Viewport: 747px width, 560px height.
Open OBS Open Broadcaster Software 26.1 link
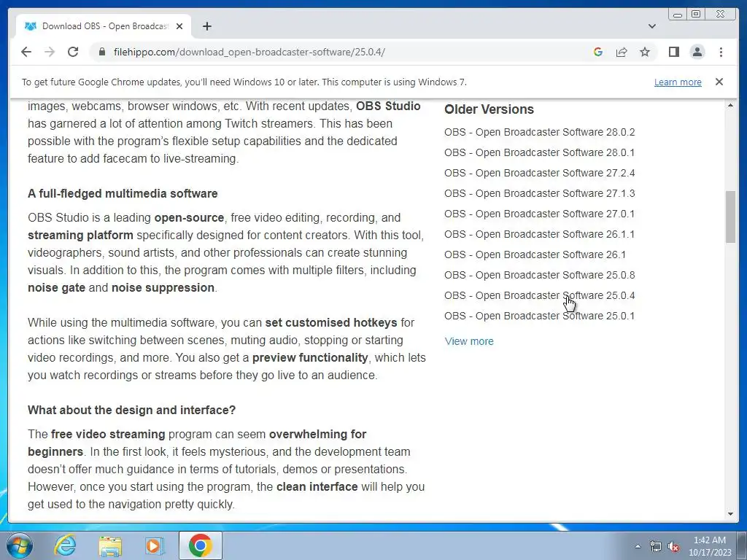pyautogui.click(x=535, y=254)
